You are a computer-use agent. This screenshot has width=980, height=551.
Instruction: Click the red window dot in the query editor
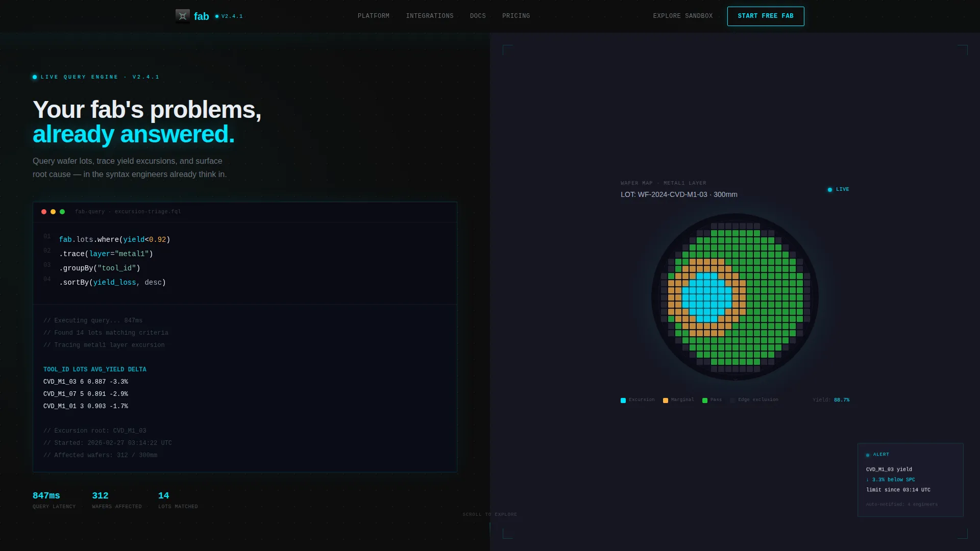click(44, 212)
